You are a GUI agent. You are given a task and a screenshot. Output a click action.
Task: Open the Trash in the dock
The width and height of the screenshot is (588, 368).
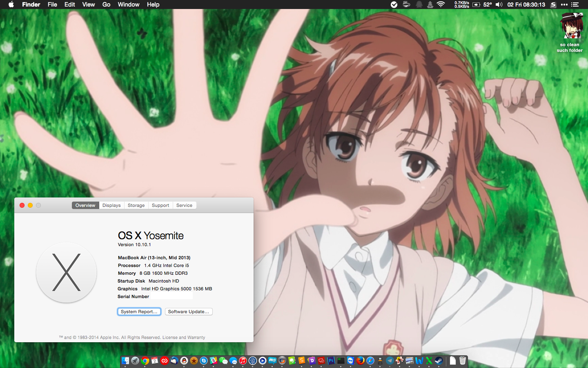[x=463, y=361]
